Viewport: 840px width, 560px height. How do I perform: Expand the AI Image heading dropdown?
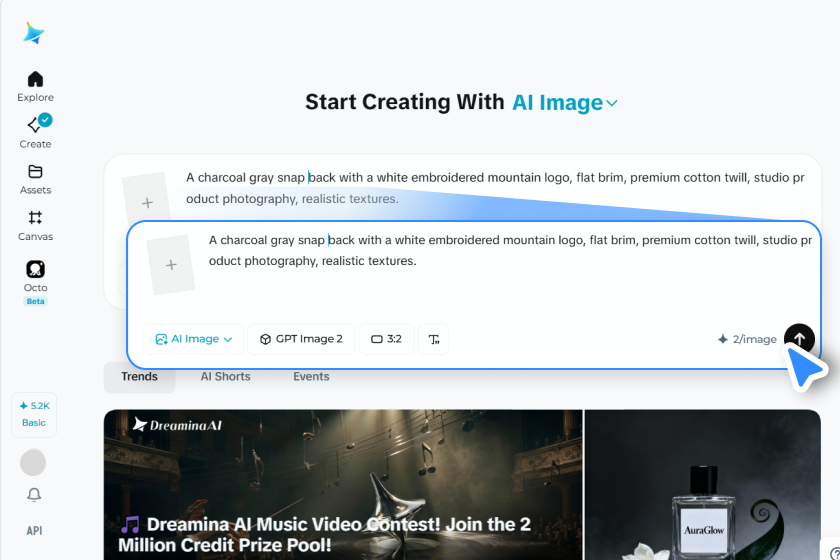565,103
